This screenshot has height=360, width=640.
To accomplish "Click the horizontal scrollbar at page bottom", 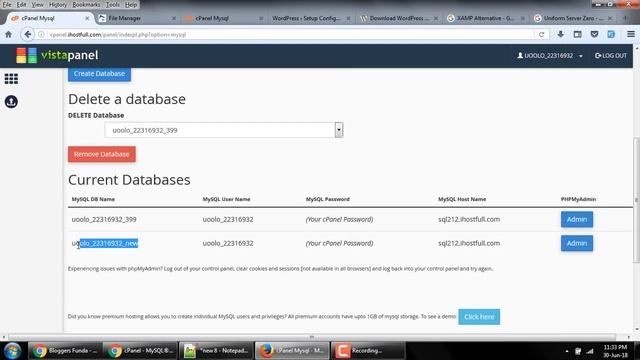I will [x=312, y=337].
